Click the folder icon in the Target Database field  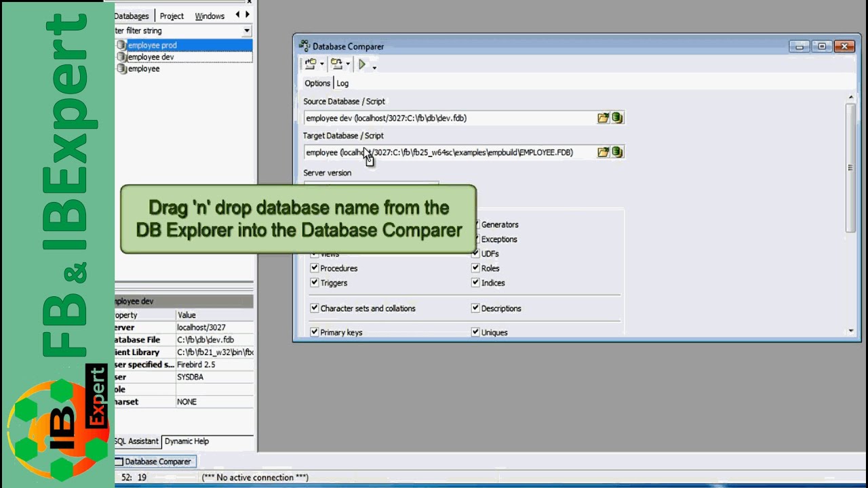click(x=603, y=152)
